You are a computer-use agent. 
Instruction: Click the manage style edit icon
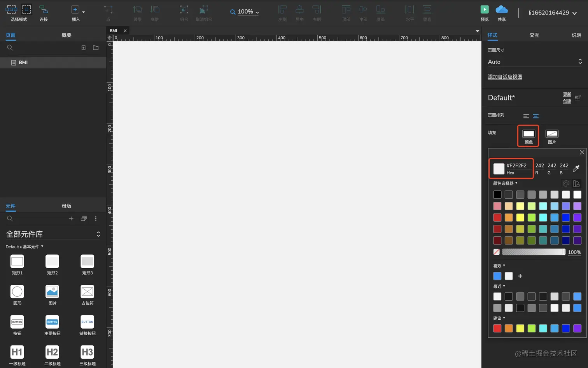[578, 98]
